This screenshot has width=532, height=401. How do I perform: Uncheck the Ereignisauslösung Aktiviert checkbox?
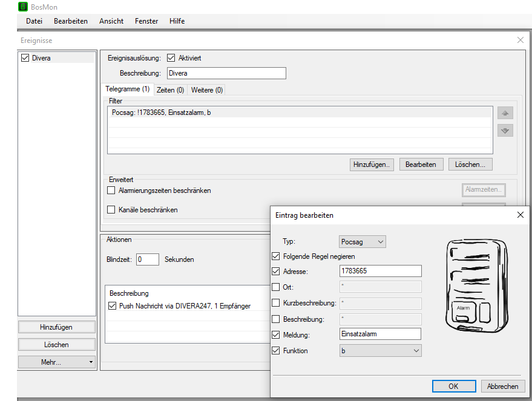(x=171, y=58)
